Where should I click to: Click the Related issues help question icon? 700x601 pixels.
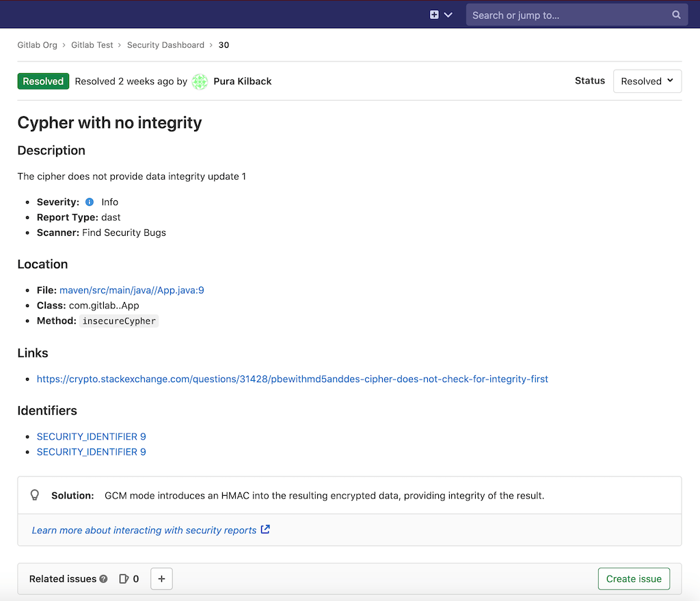[103, 579]
